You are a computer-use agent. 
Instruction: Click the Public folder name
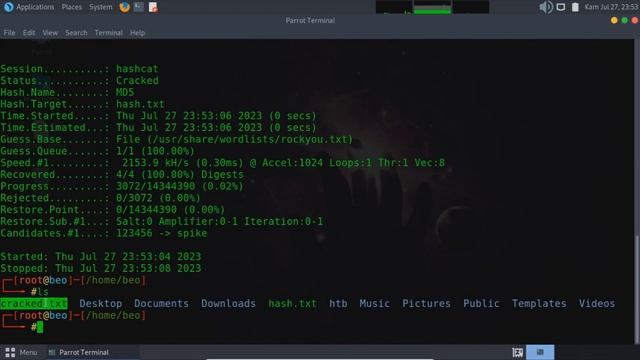[x=481, y=304]
